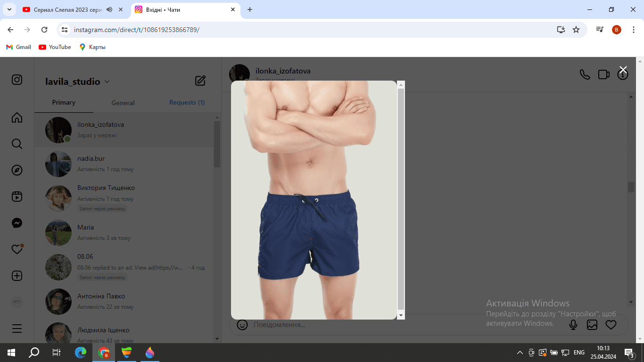Image resolution: width=644 pixels, height=362 pixels.
Task: Close the Сериал Слепая YouTube tab
Action: point(121,9)
